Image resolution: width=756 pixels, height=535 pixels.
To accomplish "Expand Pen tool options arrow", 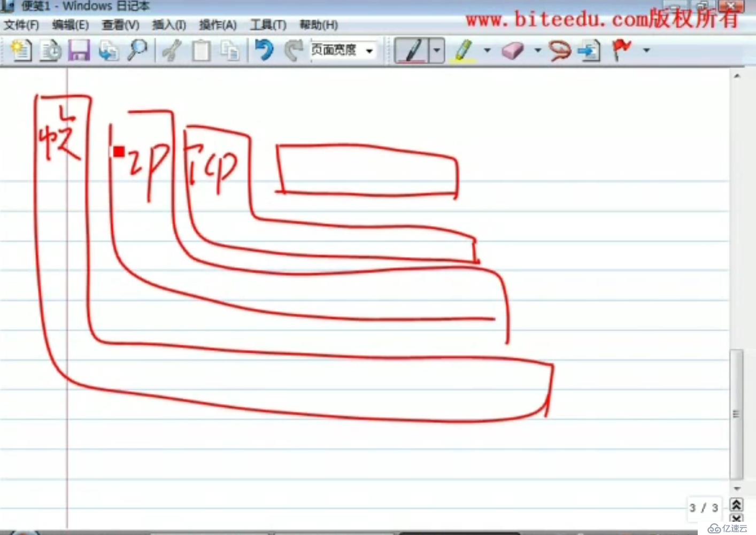I will 437,51.
